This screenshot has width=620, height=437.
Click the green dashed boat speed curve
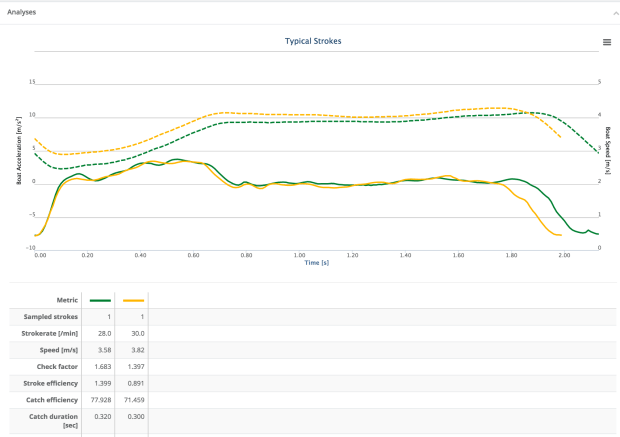coord(330,122)
